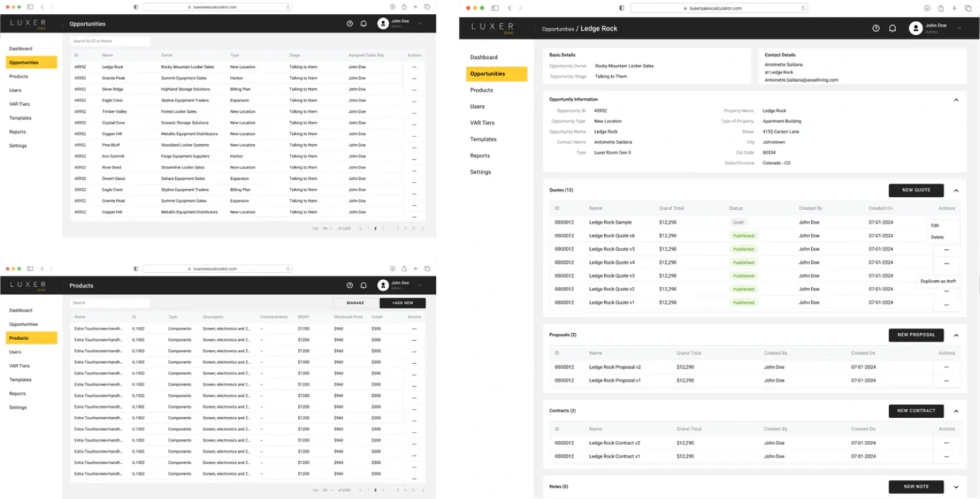The height and width of the screenshot is (499, 980).
Task: Click notification bell in Opportunities list window
Action: point(364,24)
